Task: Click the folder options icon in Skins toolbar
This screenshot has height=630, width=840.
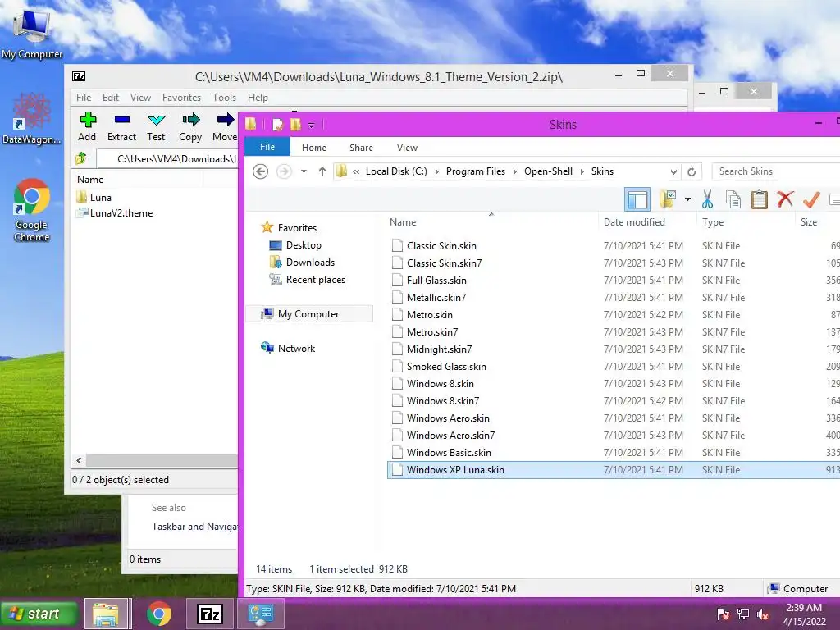Action: point(668,199)
